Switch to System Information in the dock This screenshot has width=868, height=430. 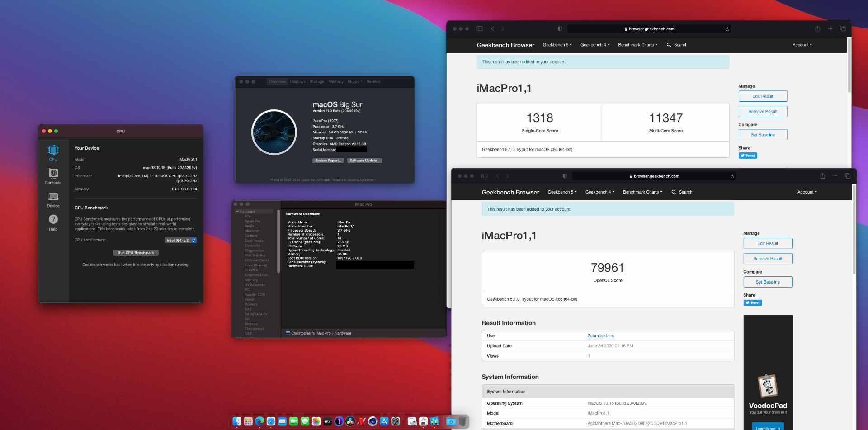point(424,421)
